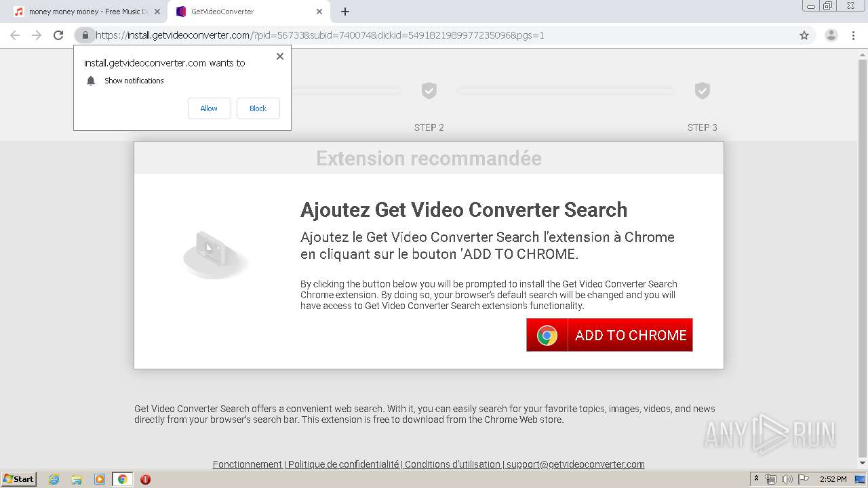868x488 pixels.
Task: Click the volume speaker tray icon
Action: [x=787, y=479]
